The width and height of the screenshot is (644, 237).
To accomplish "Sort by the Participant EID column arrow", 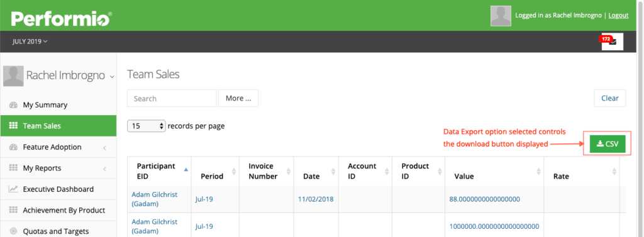I will click(x=186, y=170).
